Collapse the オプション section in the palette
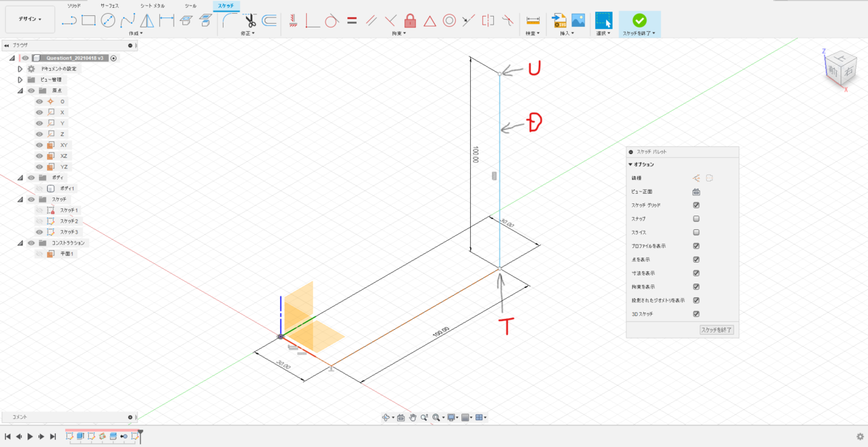 click(630, 164)
